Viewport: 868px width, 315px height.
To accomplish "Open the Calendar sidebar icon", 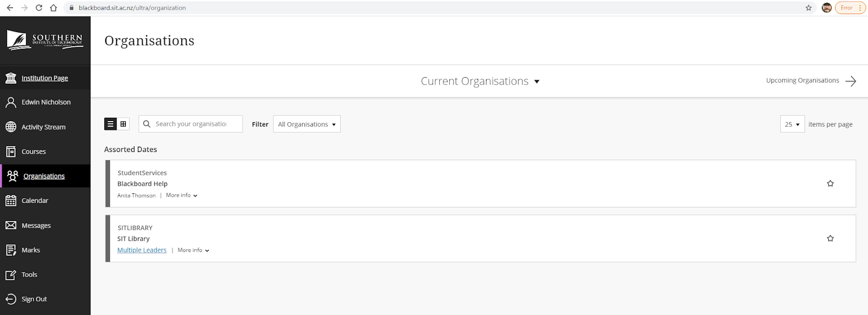I will (x=11, y=200).
